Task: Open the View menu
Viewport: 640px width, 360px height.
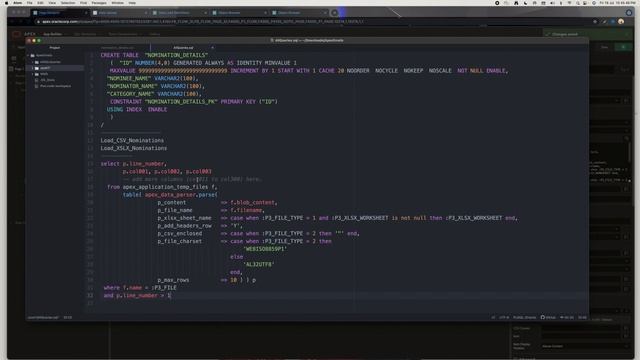Action: click(52, 3)
